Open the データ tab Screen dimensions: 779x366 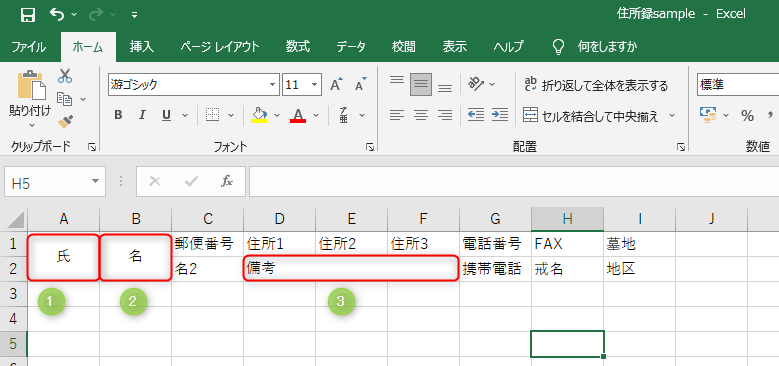pyautogui.click(x=351, y=47)
